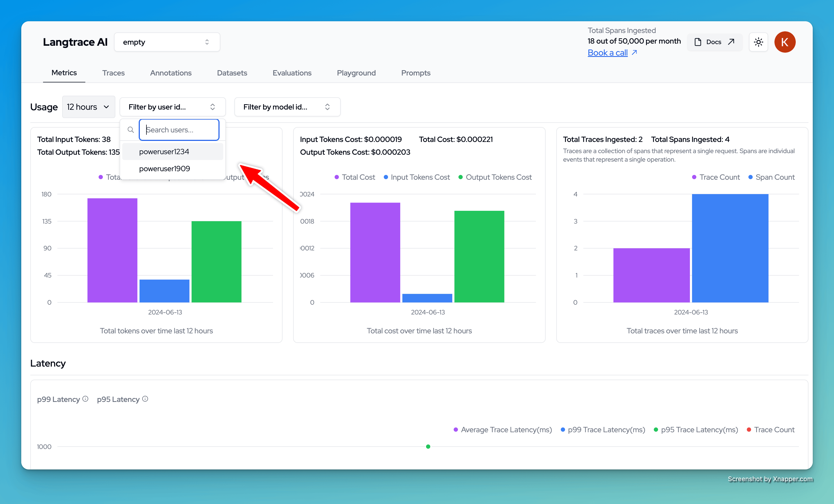
Task: Choose poweruser1909 in the user filter
Action: click(x=173, y=169)
